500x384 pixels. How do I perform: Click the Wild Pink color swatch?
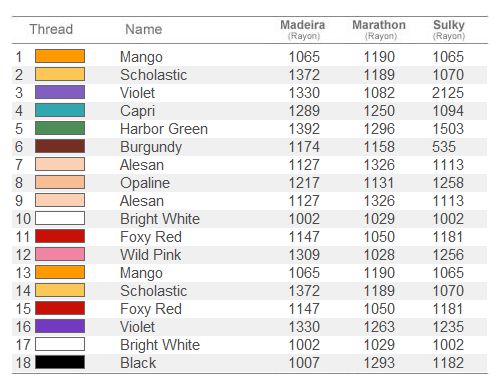point(60,254)
